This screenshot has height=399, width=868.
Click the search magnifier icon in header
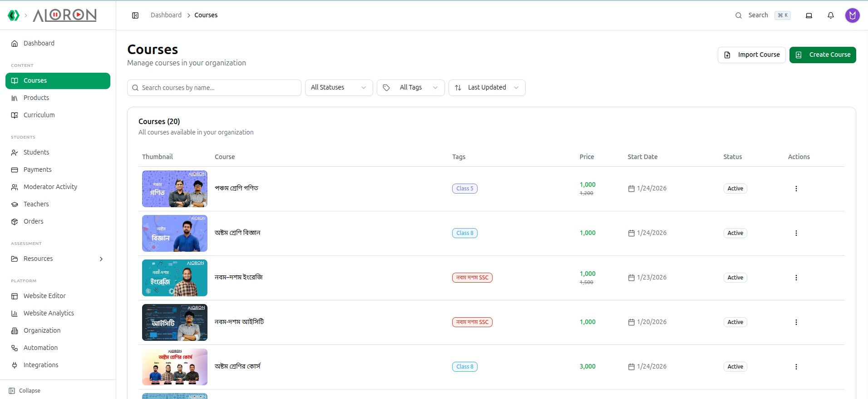coord(739,15)
